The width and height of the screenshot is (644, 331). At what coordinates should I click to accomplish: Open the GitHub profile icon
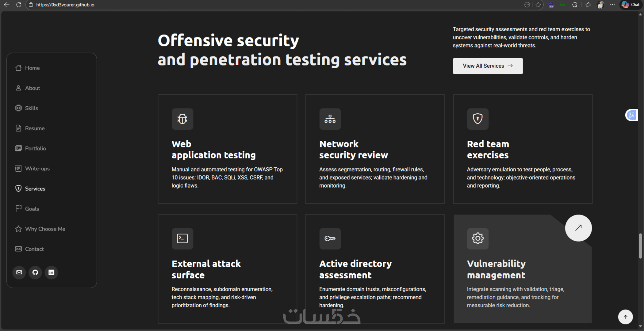coord(35,272)
